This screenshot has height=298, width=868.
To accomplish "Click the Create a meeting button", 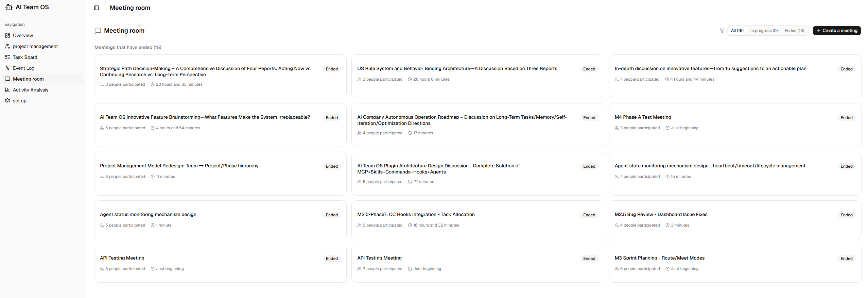I will tap(837, 31).
